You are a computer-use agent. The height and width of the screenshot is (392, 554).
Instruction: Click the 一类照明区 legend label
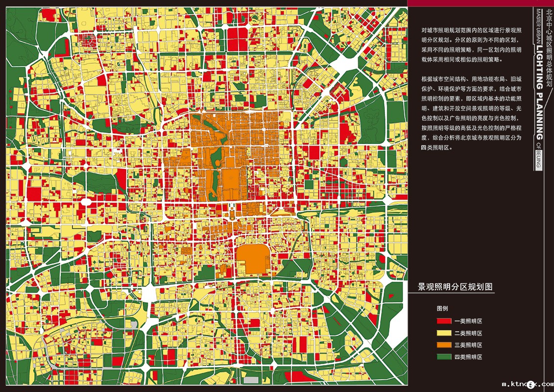(x=468, y=321)
